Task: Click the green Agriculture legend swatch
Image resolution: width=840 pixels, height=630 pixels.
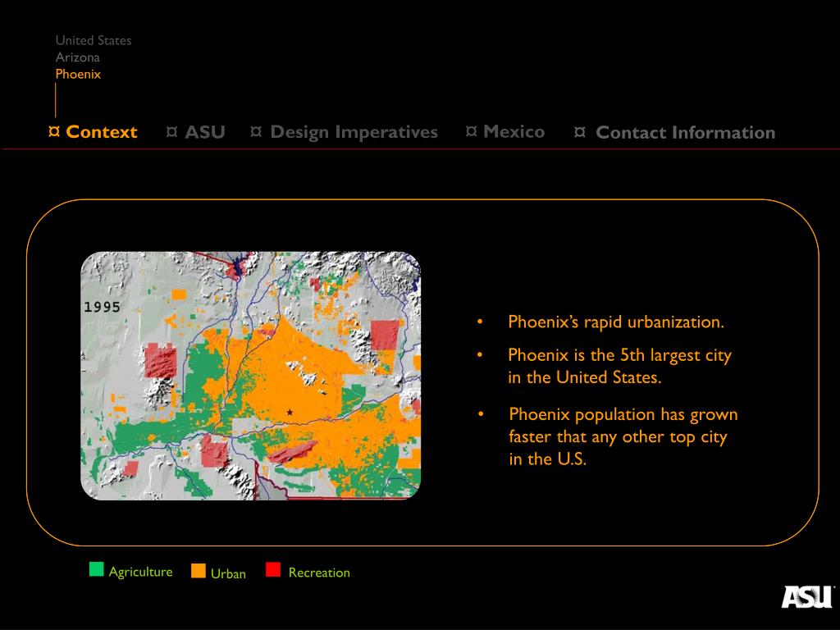Action: click(x=97, y=569)
